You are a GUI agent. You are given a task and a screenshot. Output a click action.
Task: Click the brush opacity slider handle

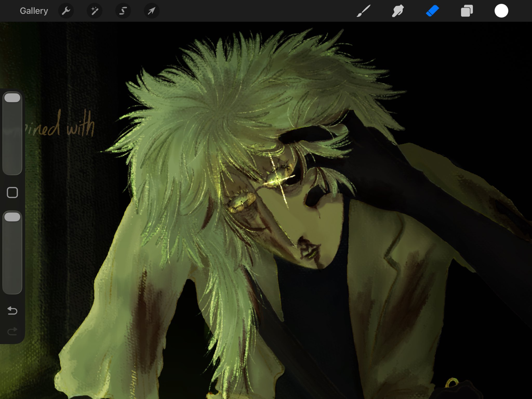tap(12, 217)
